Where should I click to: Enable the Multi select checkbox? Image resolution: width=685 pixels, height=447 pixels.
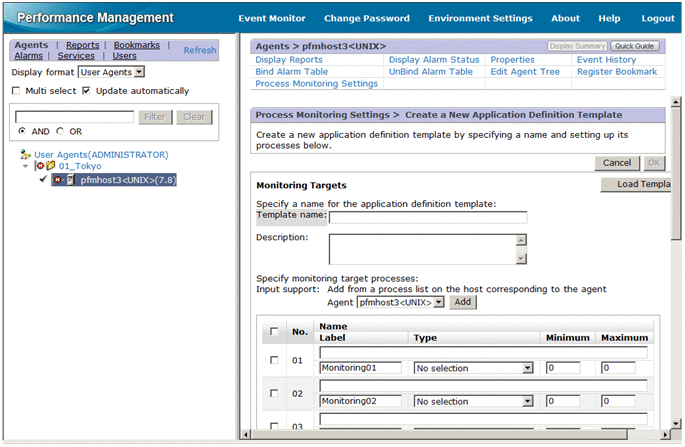click(x=16, y=91)
